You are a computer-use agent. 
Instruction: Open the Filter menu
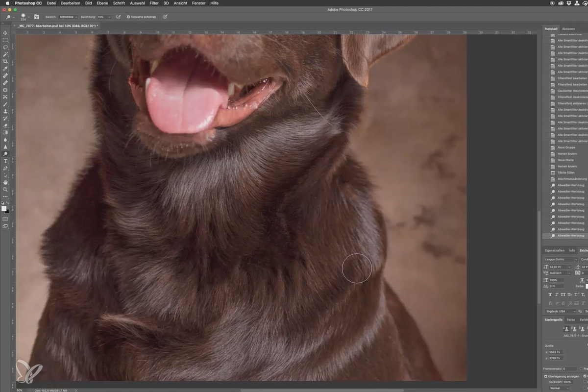(x=154, y=3)
